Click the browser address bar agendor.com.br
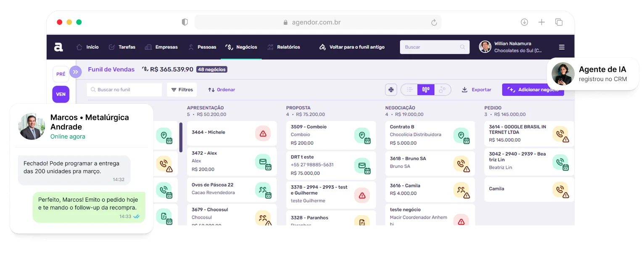 pos(318,22)
